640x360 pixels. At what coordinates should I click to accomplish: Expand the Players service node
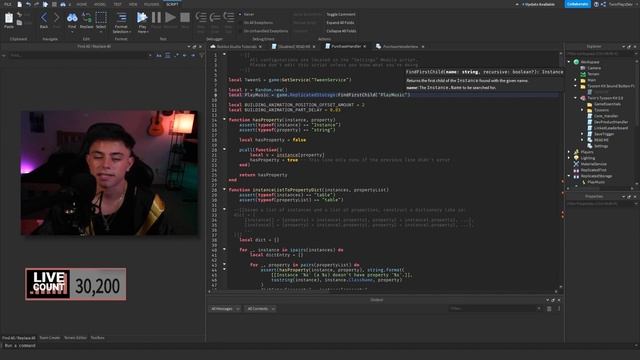click(x=569, y=152)
